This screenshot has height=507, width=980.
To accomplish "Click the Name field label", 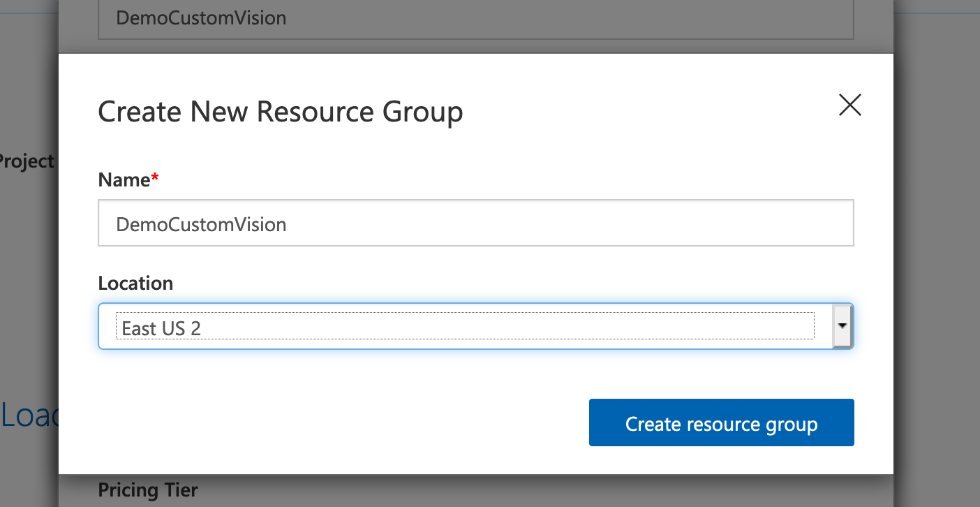I will click(x=124, y=180).
